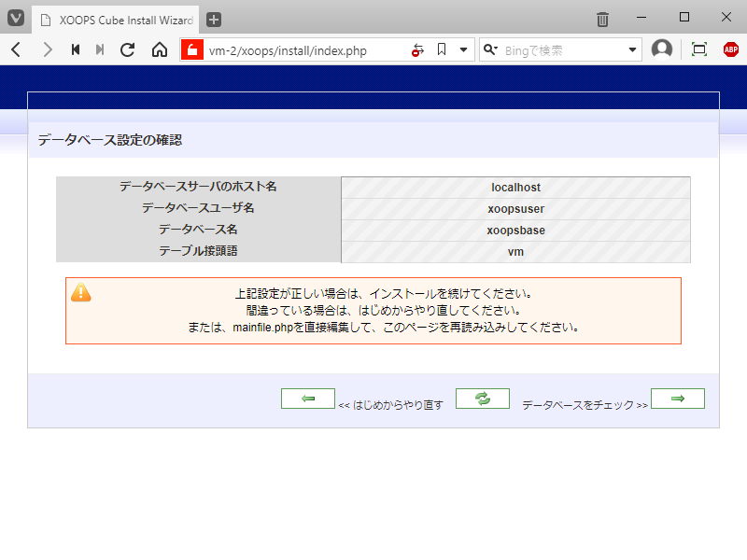Select the XOOPS Cube Install Wizard tab
This screenshot has width=747, height=560.
pos(116,20)
